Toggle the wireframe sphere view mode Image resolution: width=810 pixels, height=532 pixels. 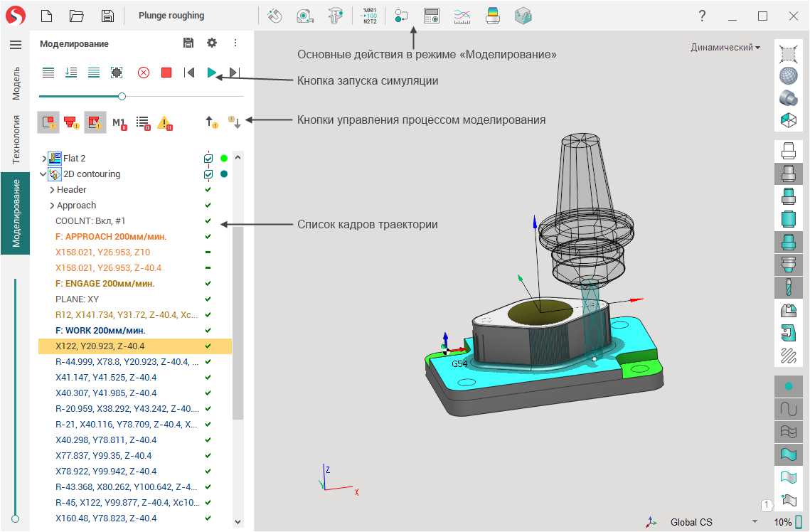click(788, 75)
